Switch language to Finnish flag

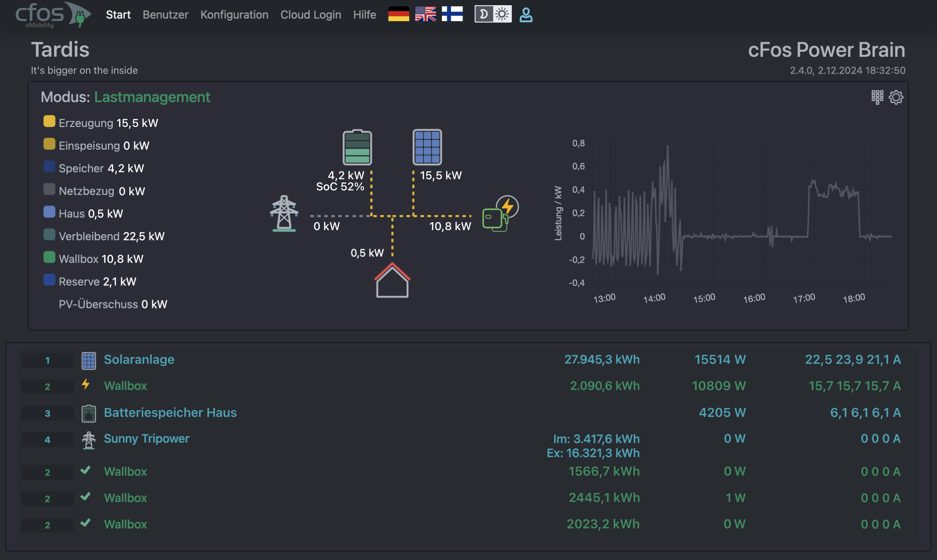tap(452, 15)
